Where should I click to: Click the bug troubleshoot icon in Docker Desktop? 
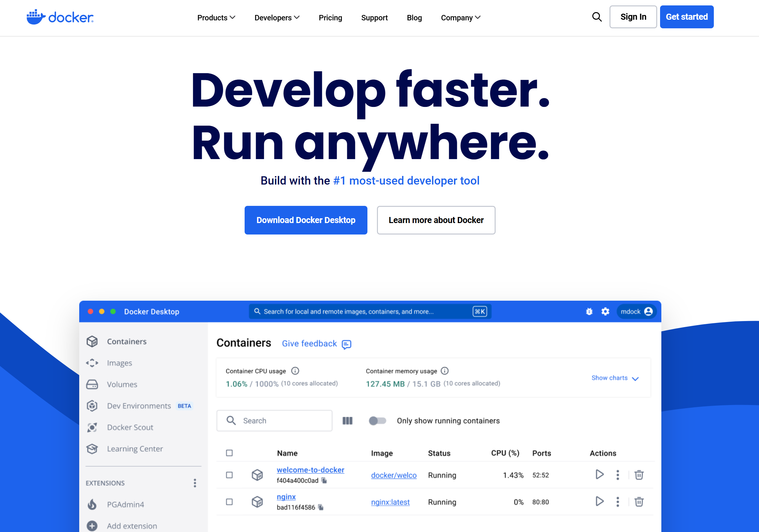click(x=589, y=311)
